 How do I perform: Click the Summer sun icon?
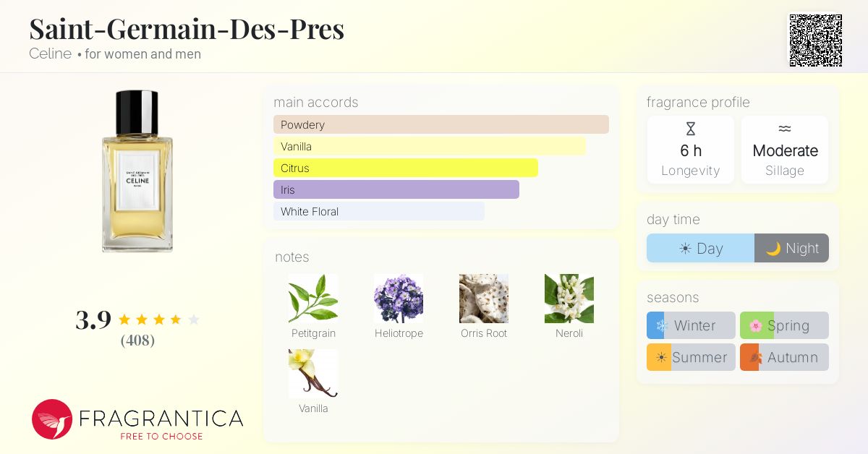pos(661,357)
